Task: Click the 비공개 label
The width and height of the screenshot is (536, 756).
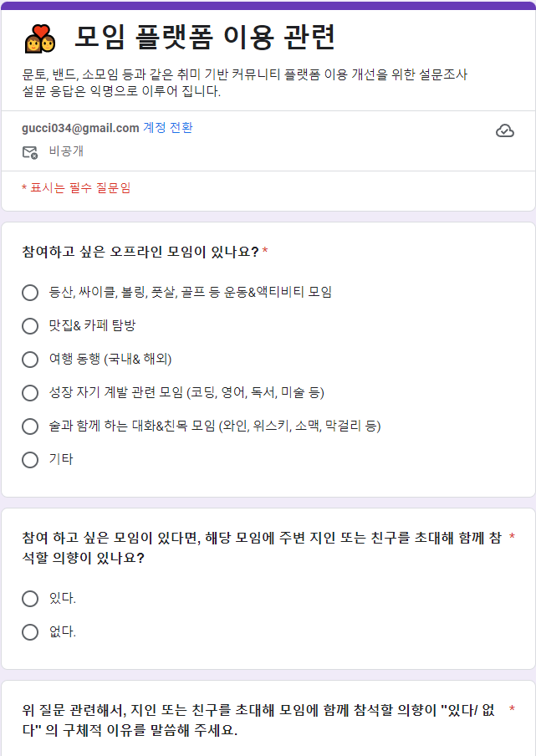Action: coord(66,151)
